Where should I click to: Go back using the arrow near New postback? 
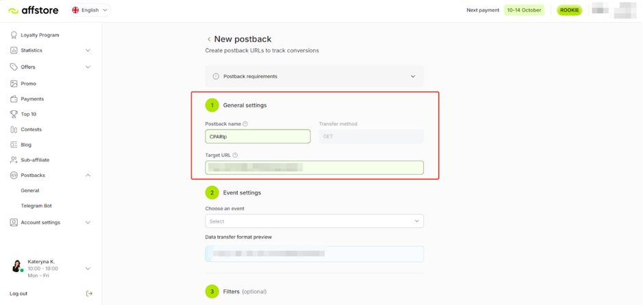click(209, 40)
